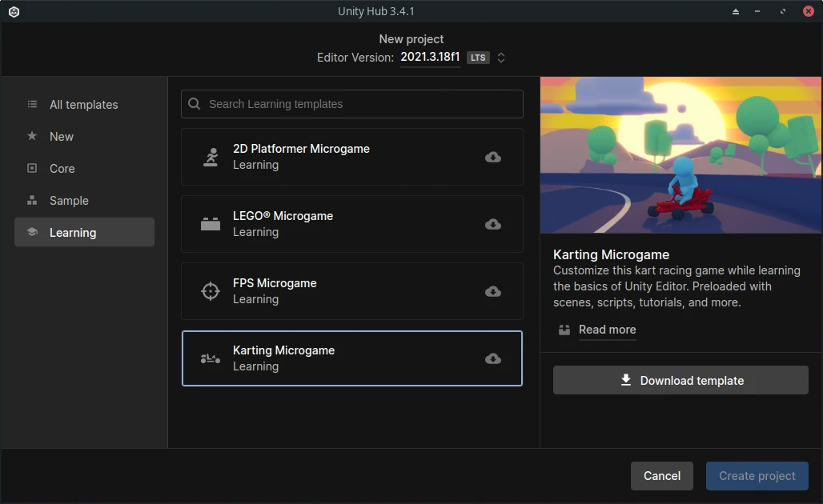Click the Karting Microgame preview image
The width and height of the screenshot is (823, 504).
click(680, 155)
